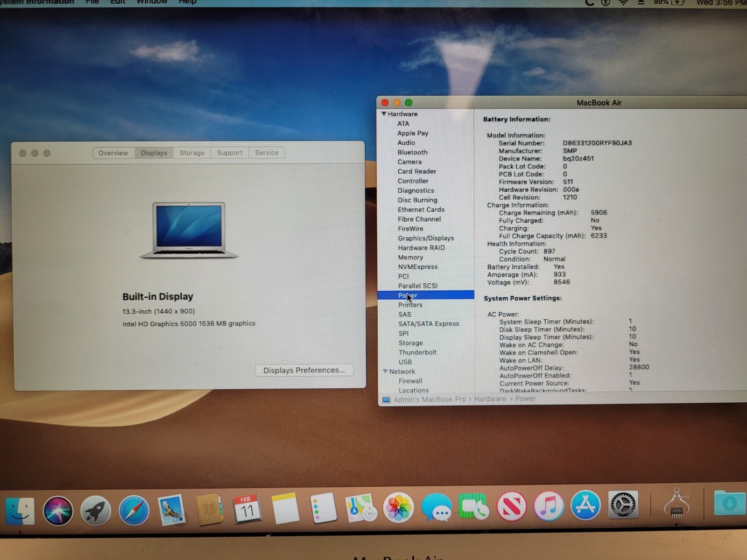The image size is (747, 560).
Task: Switch to the Storage tab
Action: click(x=192, y=153)
